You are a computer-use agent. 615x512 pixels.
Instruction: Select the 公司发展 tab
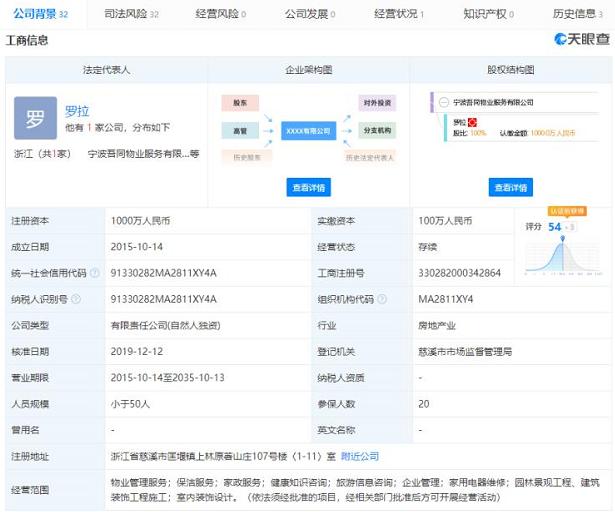tap(310, 14)
